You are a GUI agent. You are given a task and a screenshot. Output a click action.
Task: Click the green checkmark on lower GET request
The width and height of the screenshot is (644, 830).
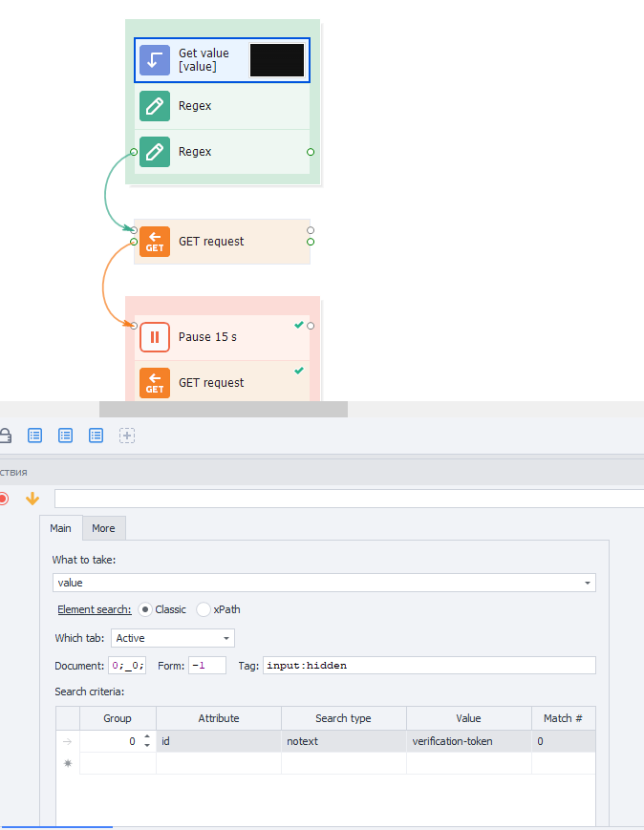pyautogui.click(x=299, y=371)
